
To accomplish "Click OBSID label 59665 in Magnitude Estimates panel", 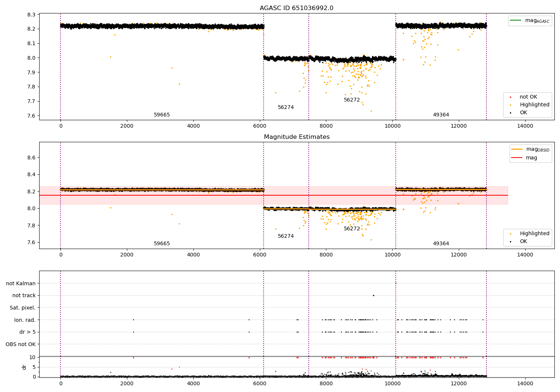I will coord(162,243).
